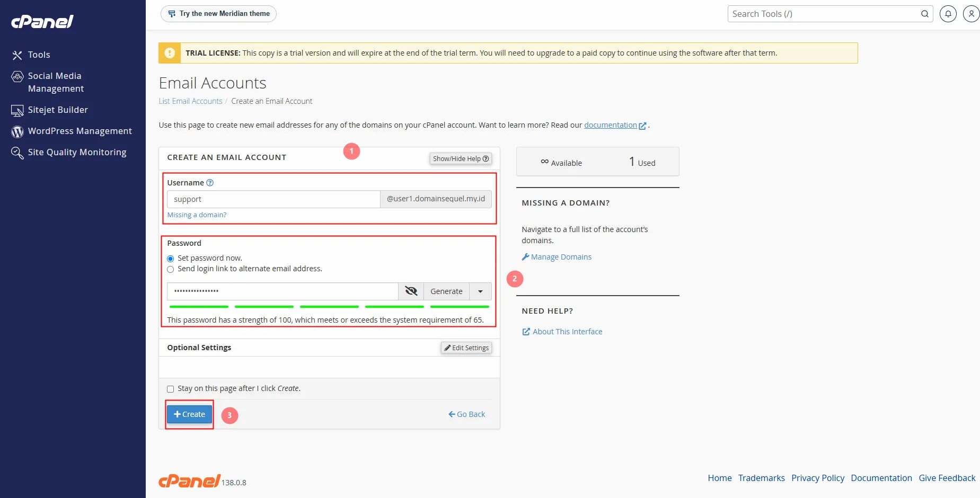Click the password input field
This screenshot has width=980, height=498.
click(x=282, y=291)
